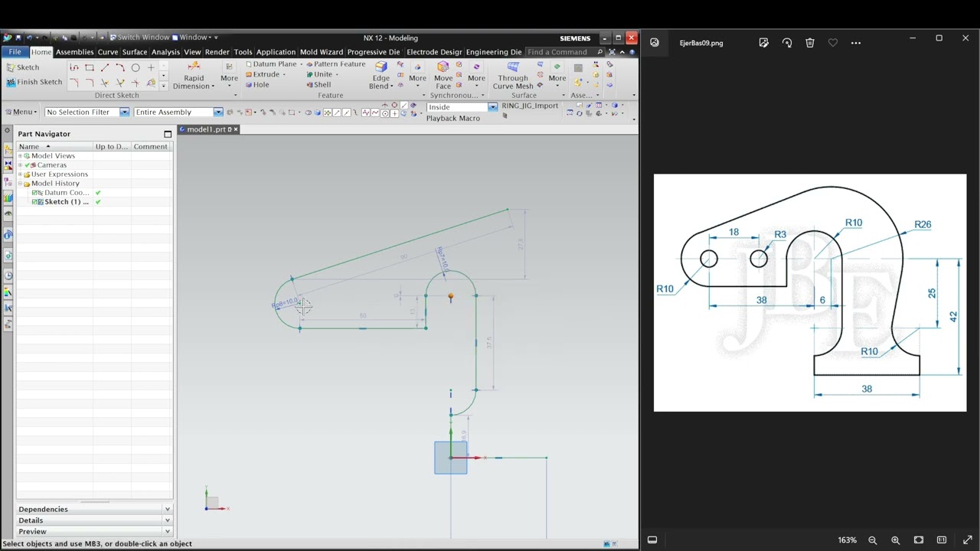
Task: Toggle the Sketch (1) feature checkbox
Action: tap(34, 202)
